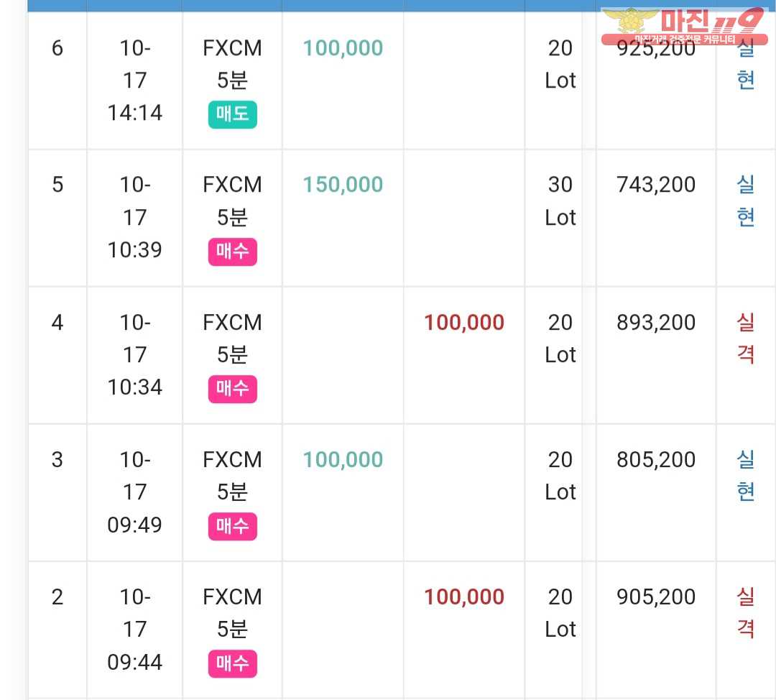
Task: Click the green 150,000 amount
Action: pos(343,185)
